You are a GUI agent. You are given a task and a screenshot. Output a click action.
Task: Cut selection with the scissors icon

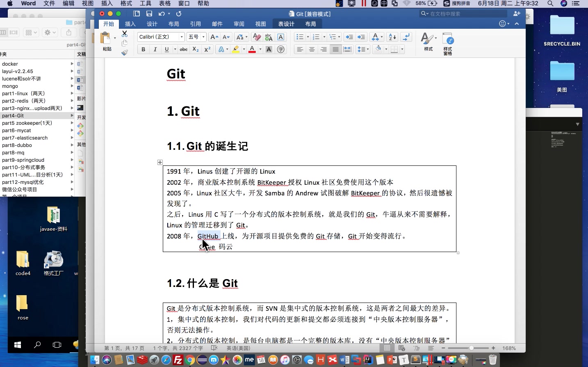(125, 34)
